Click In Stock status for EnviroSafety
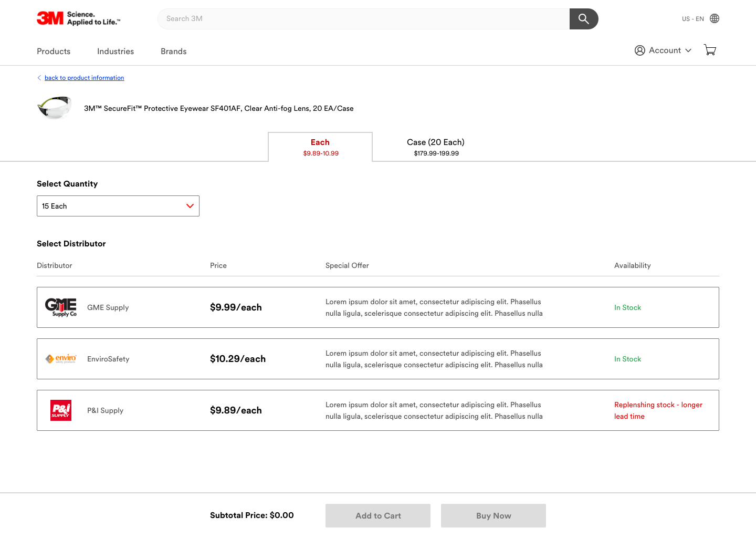 click(x=628, y=359)
